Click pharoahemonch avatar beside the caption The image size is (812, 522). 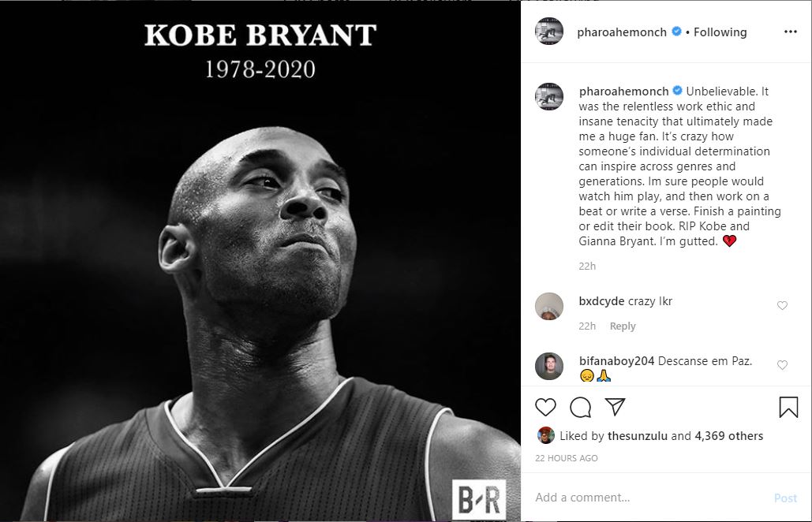tap(549, 96)
